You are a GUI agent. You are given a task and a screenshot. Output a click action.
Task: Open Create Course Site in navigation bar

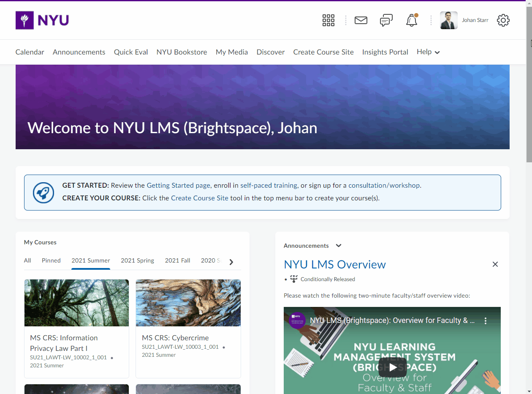(323, 52)
